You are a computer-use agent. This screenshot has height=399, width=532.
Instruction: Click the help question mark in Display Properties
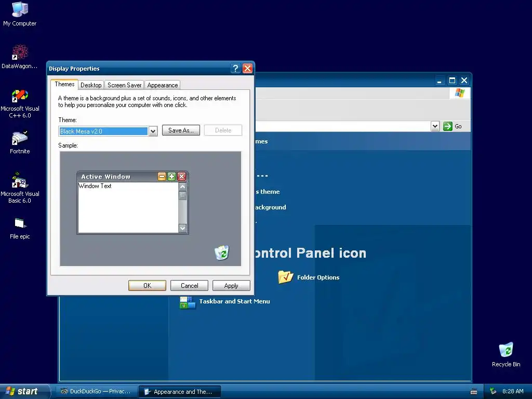235,69
